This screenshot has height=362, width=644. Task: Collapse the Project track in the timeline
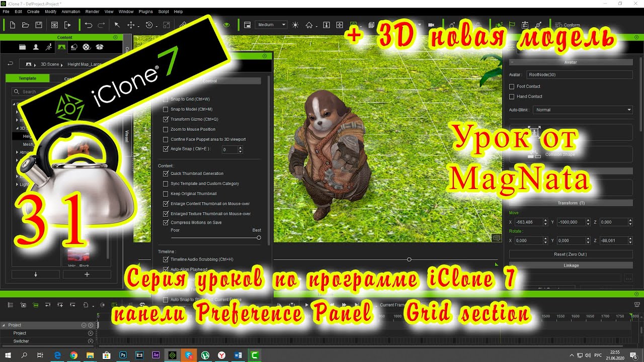4,325
